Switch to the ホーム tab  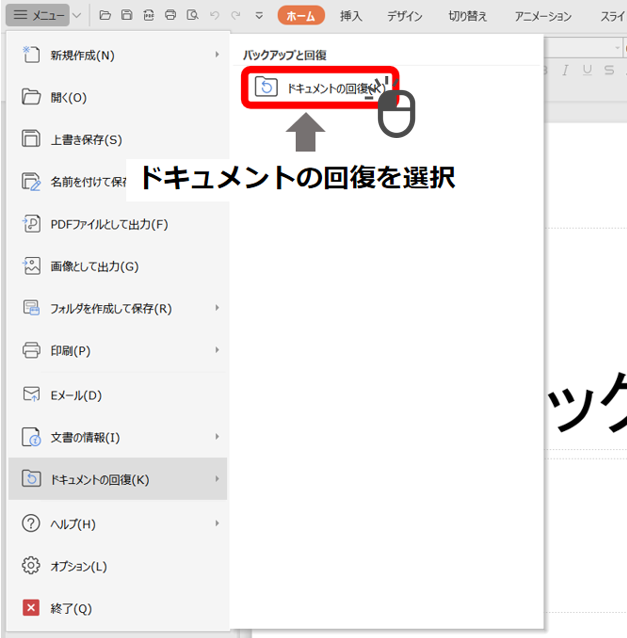[x=301, y=15]
